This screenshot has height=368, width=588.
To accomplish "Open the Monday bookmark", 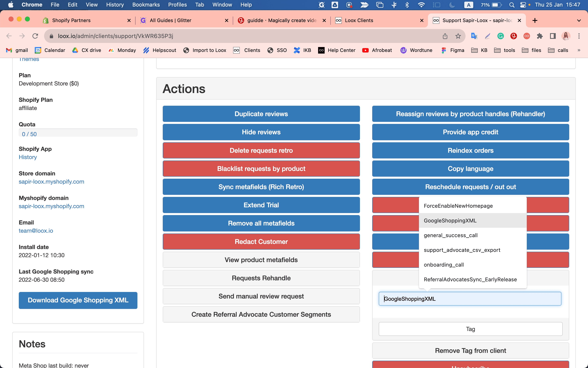I will [x=122, y=50].
